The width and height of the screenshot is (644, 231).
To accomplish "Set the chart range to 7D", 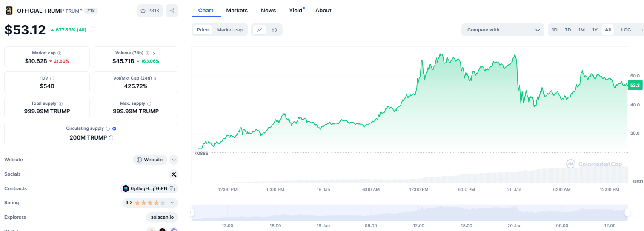I will [567, 30].
